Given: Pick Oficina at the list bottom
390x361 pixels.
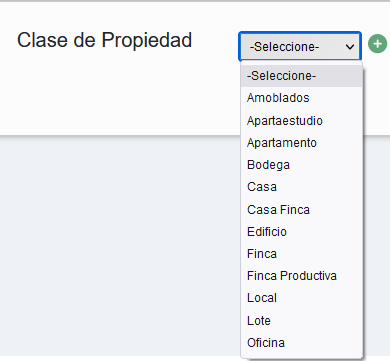Looking at the screenshot, I should pos(301,343).
